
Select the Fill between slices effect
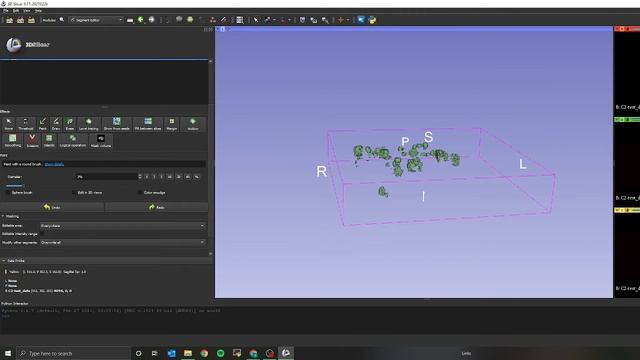(x=148, y=124)
